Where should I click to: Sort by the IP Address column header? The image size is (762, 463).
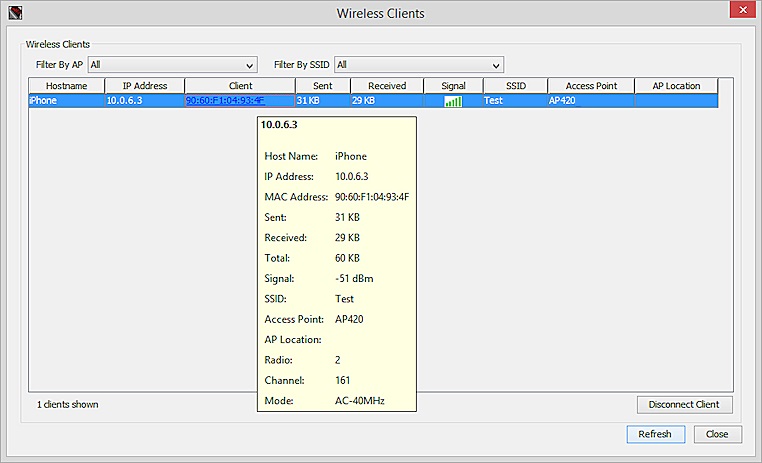[144, 86]
